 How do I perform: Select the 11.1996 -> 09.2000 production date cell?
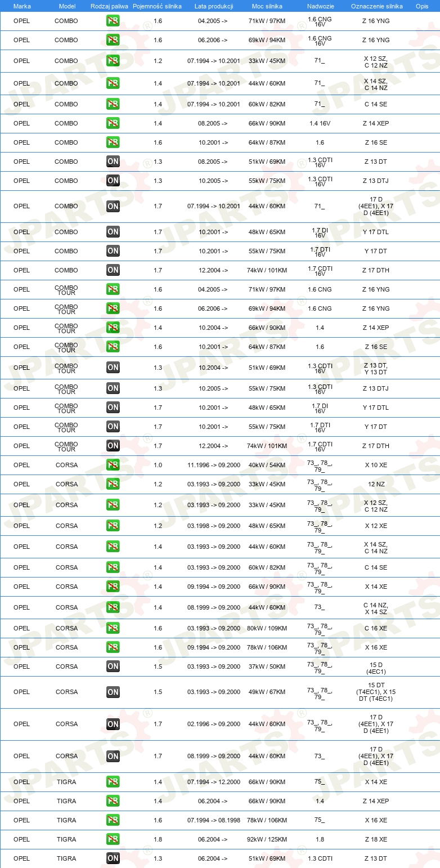click(x=214, y=465)
